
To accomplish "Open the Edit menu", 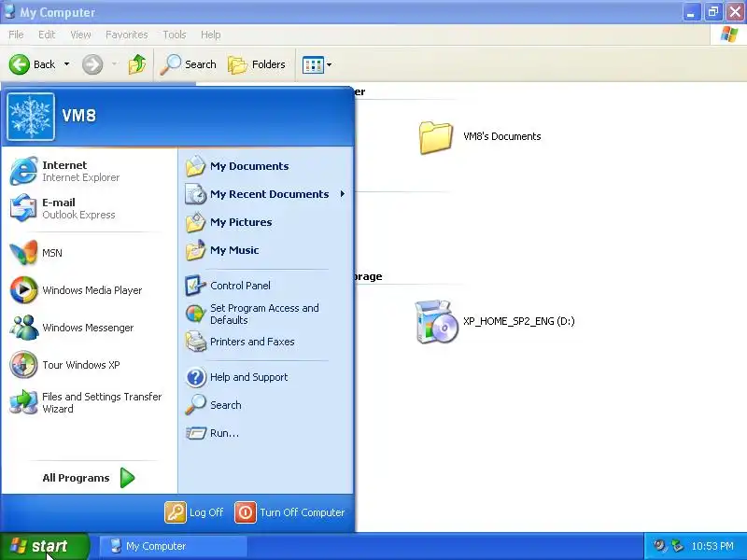I will [47, 35].
